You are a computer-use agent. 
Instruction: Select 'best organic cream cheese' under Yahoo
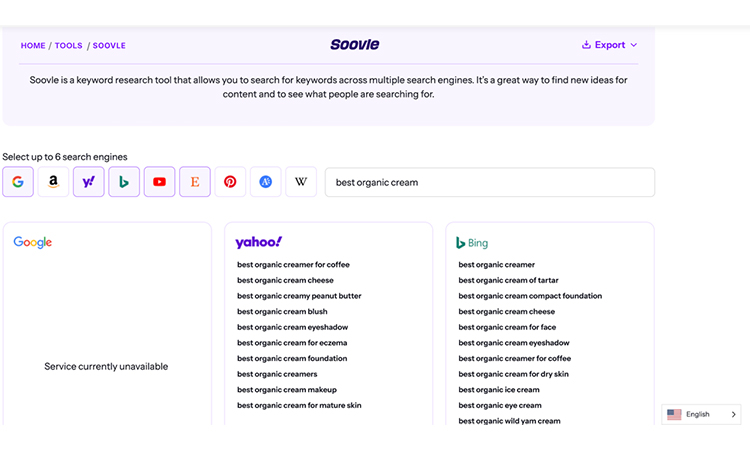coord(285,280)
